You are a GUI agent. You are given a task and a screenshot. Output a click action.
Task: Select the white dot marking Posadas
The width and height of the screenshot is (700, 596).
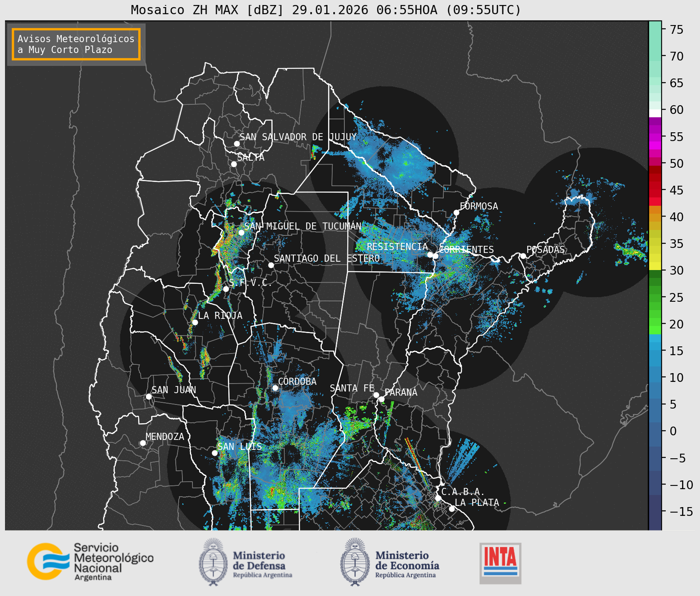point(523,256)
